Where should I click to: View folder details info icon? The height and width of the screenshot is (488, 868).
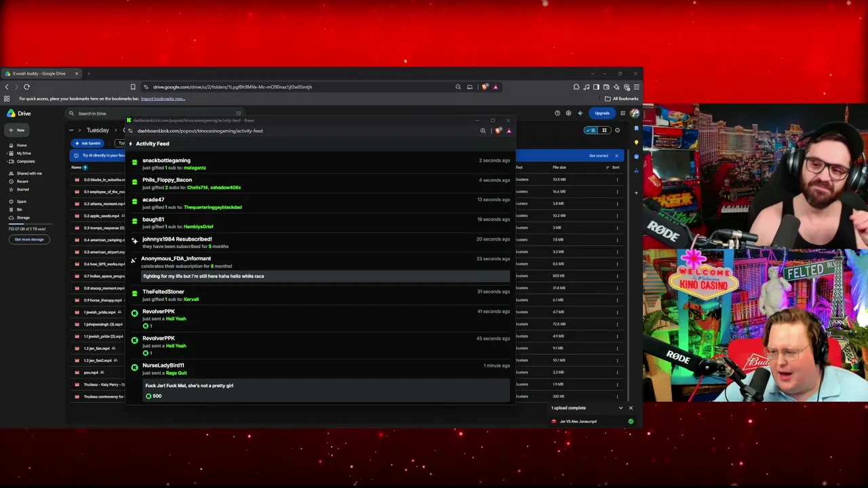pyautogui.click(x=617, y=130)
